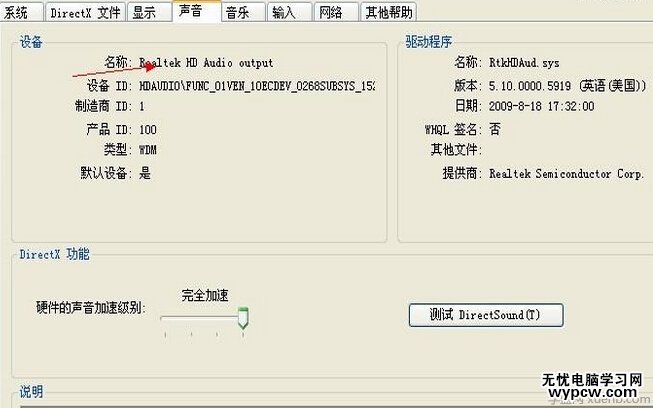
Task: Click the 硬件的声音加速级别 label
Action: tap(91, 308)
